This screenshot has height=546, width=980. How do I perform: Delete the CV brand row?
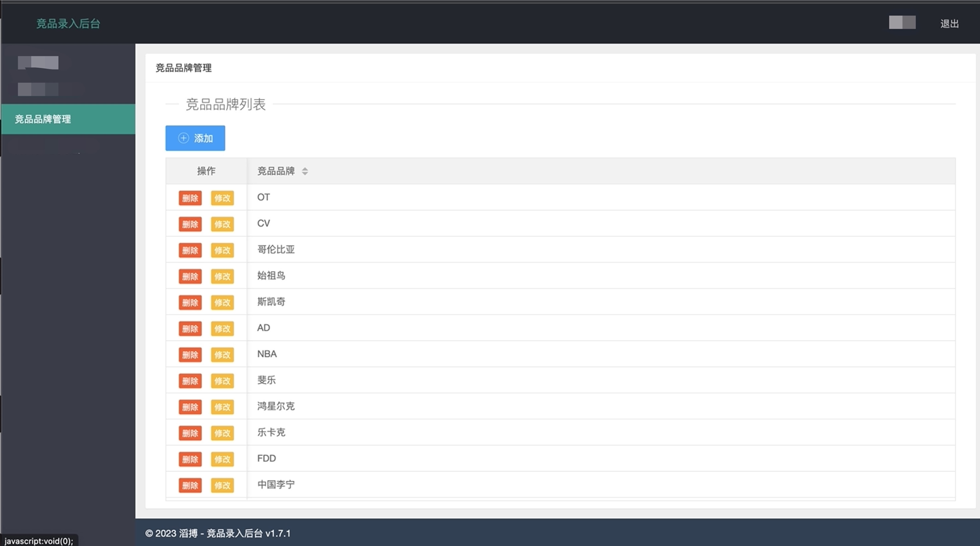pyautogui.click(x=190, y=224)
